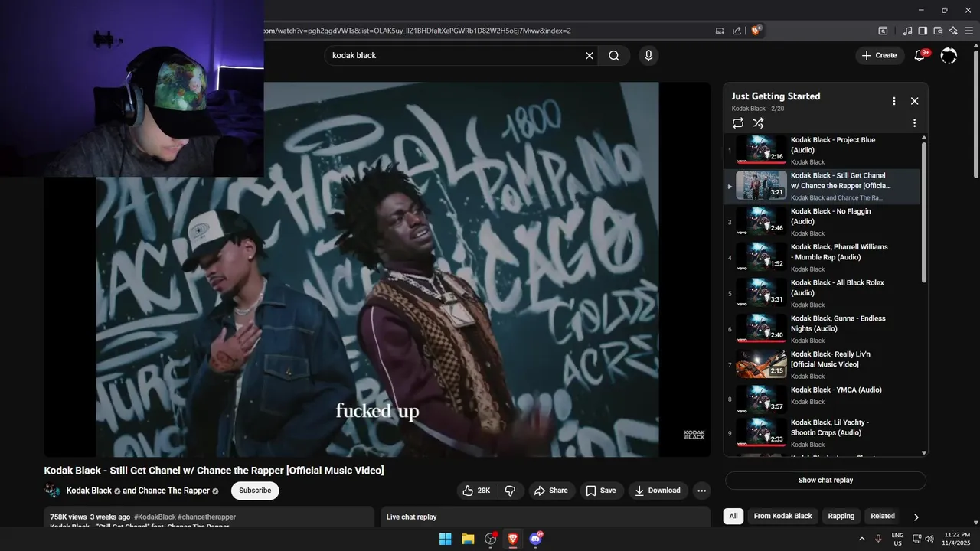The height and width of the screenshot is (551, 980).
Task: Click the install app icon in address bar
Action: (x=720, y=31)
